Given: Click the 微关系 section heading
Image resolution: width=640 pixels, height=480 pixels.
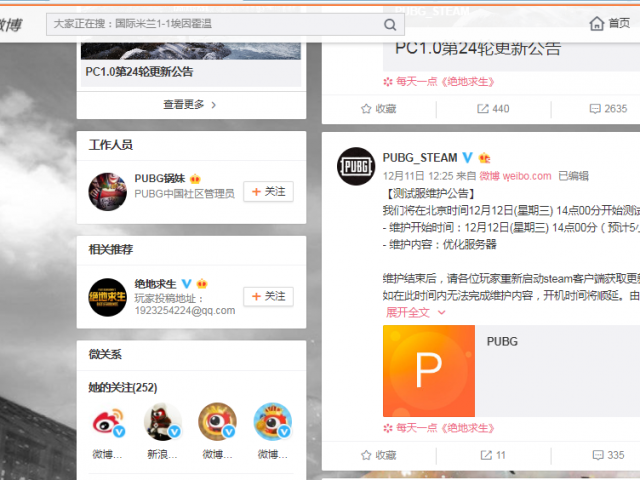Looking at the screenshot, I should [x=105, y=354].
